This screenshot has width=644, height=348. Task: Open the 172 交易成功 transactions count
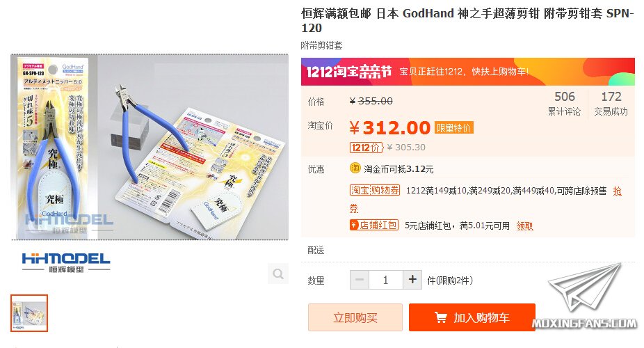[x=611, y=103]
